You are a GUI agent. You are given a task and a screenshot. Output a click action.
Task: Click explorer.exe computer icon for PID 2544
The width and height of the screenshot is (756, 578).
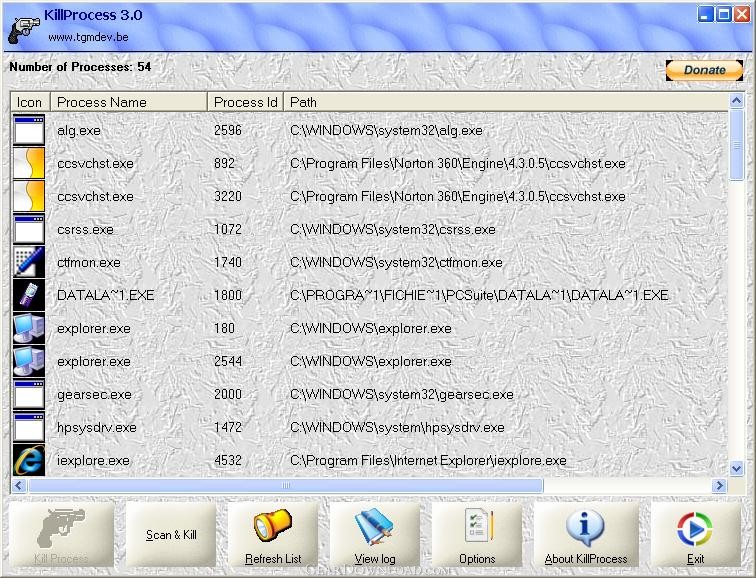29,361
